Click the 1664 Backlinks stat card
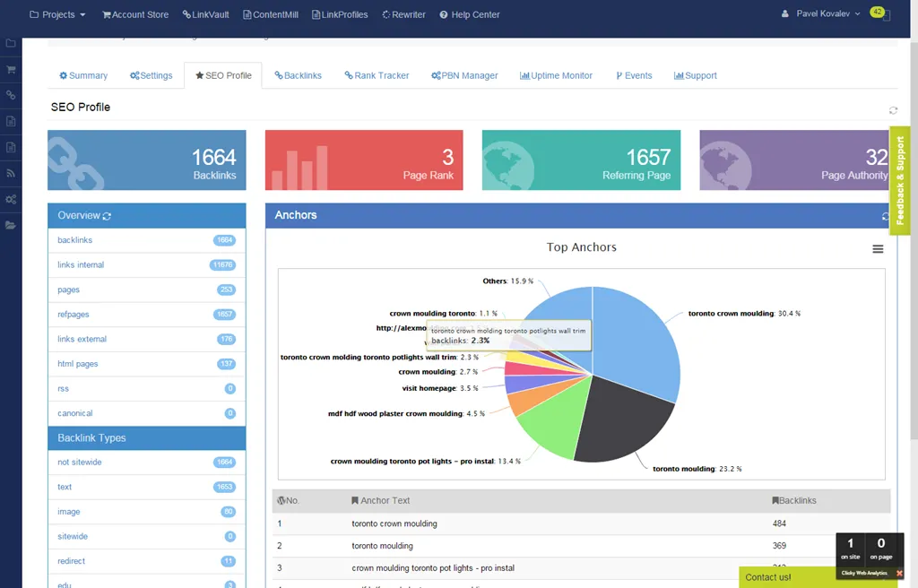 tap(147, 160)
